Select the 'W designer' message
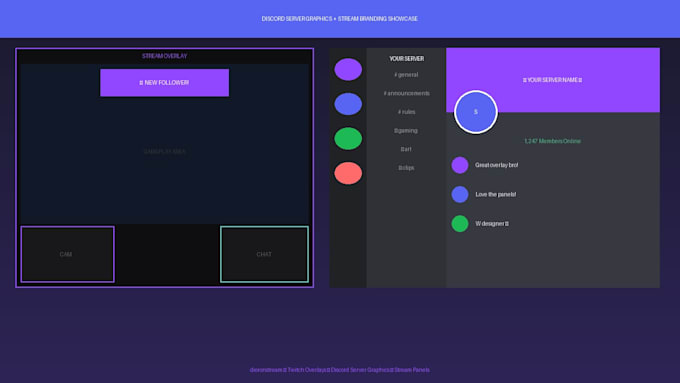Image resolution: width=680 pixels, height=383 pixels. point(492,224)
